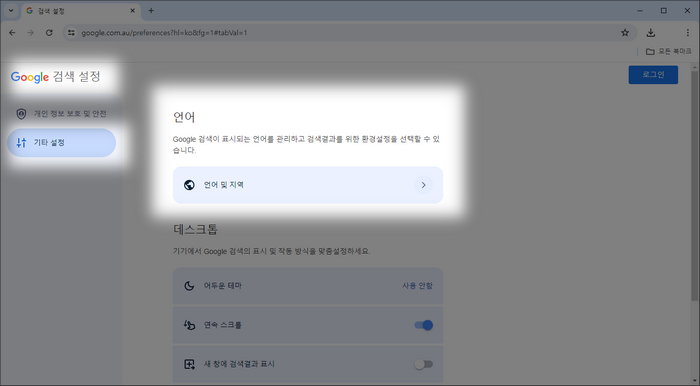Reload the page with the refresh icon
Screen dimensions: 700x386
(49, 33)
